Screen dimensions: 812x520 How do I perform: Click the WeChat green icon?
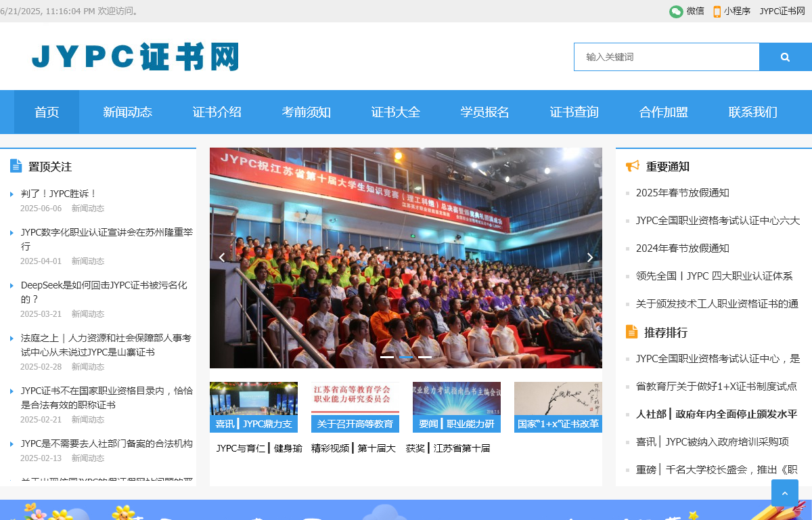[x=676, y=12]
